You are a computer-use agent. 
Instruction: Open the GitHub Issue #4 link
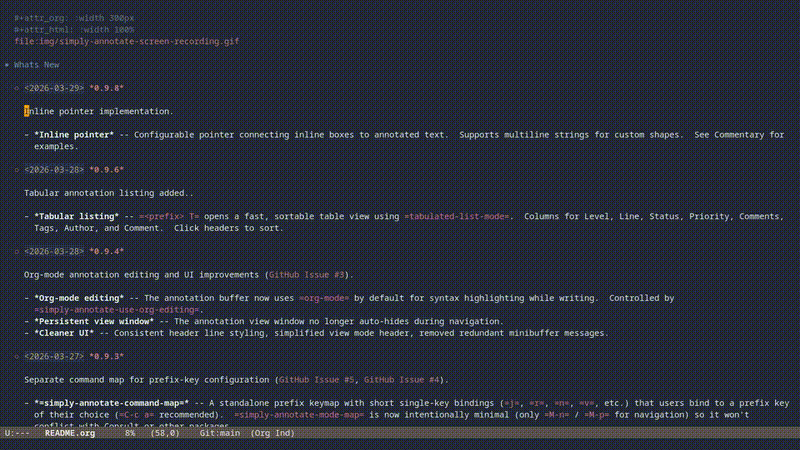tap(402, 380)
